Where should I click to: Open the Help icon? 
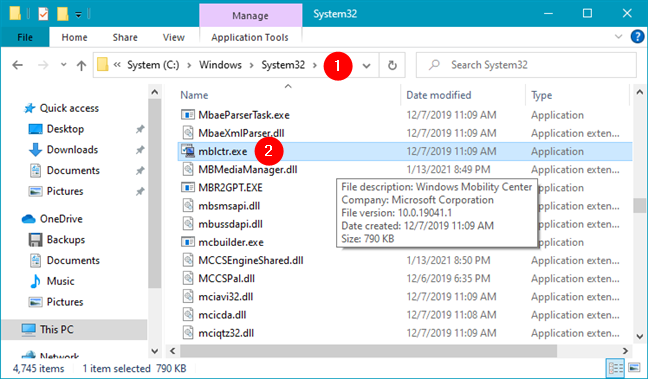(x=638, y=37)
